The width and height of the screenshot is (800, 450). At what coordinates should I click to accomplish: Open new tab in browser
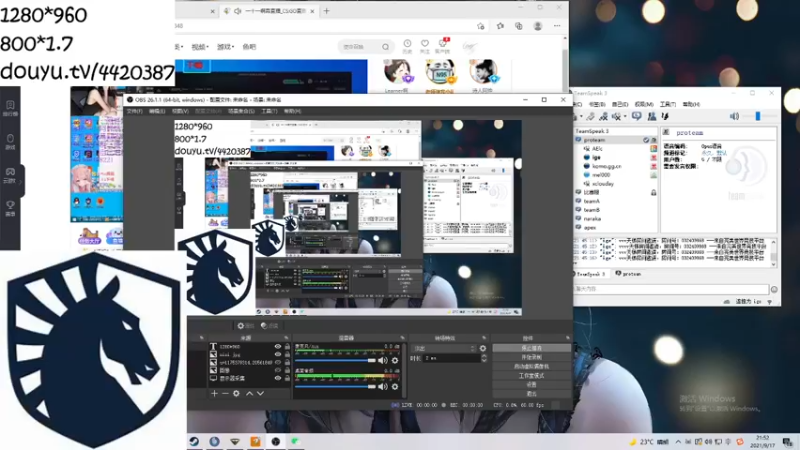click(x=327, y=11)
